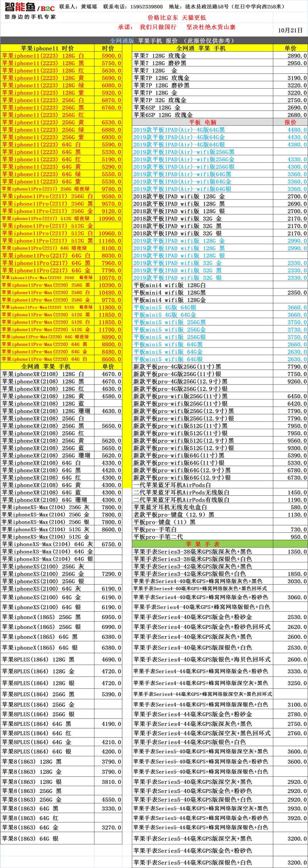Click price 5900.0 for iphone11 128G 白
This screenshot has height=868, width=308.
(108, 56)
